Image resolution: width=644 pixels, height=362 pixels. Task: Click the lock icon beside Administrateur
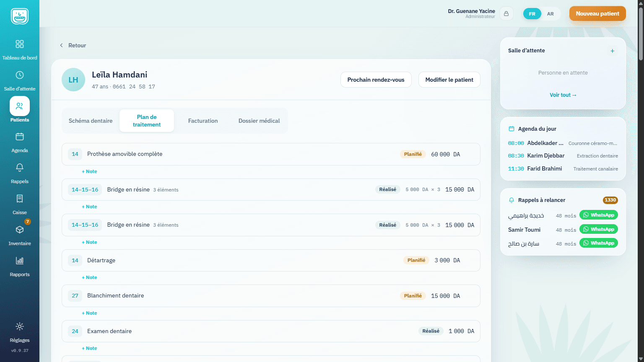tap(506, 14)
